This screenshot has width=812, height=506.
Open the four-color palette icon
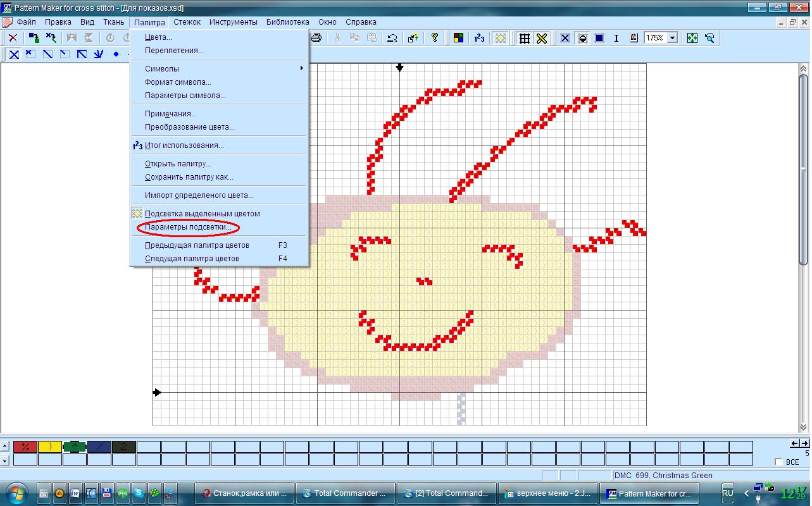click(x=458, y=38)
